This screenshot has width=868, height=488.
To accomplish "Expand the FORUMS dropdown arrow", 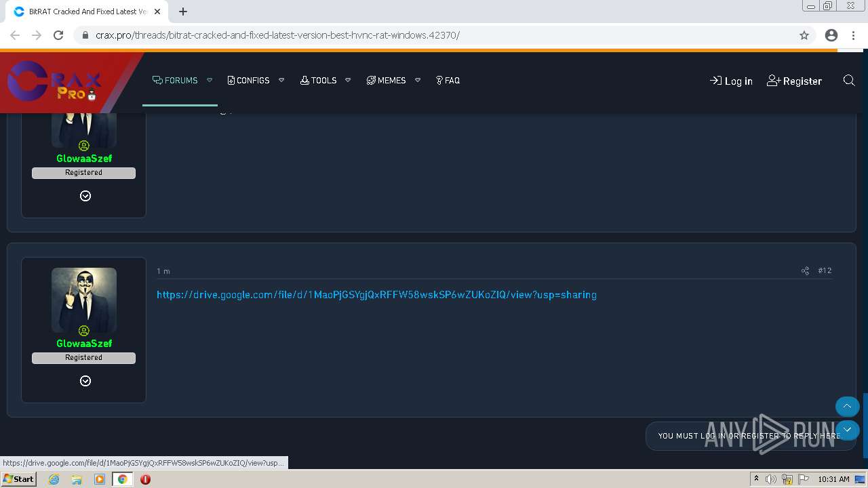I will pos(210,80).
